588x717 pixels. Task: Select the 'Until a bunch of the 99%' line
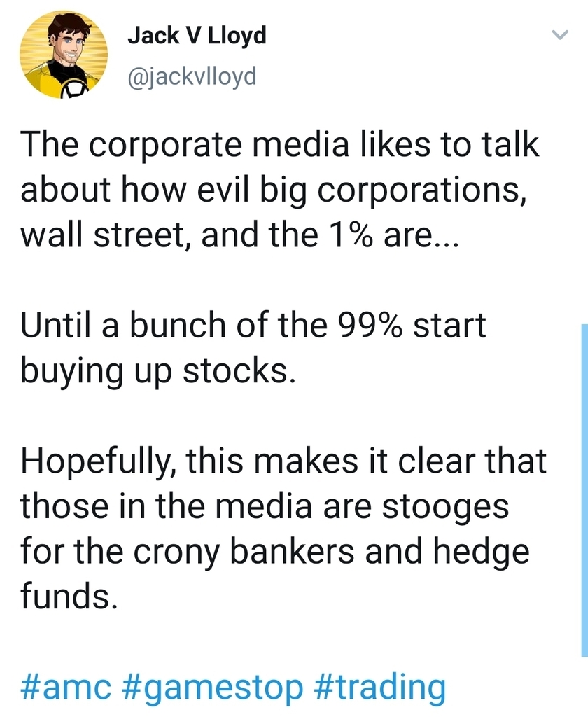[253, 326]
